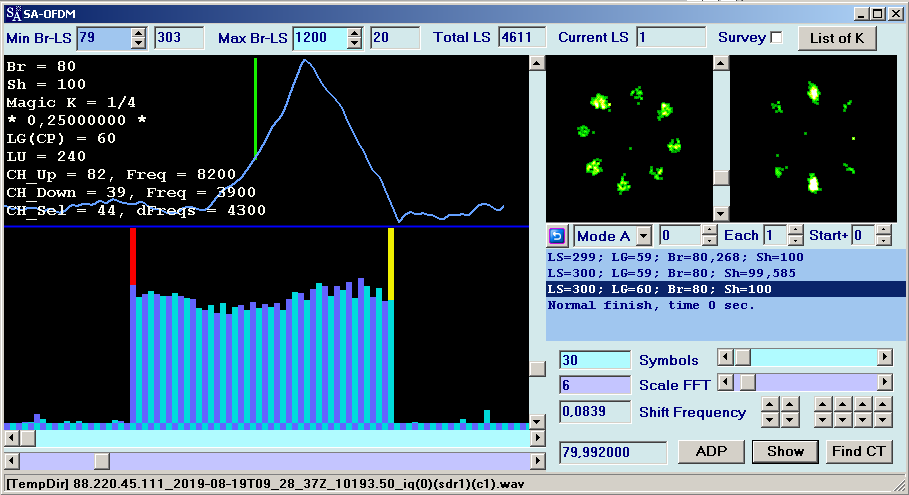Click the List of K button
Screen dimensions: 909x495
pos(837,38)
